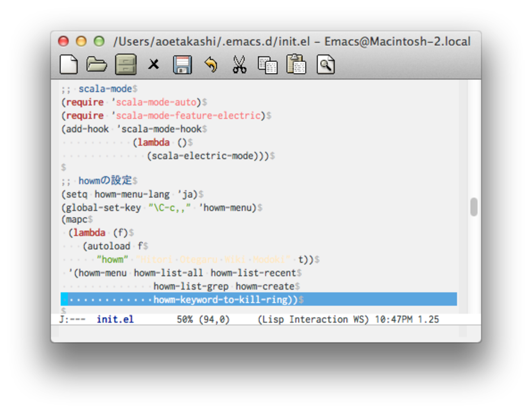
Task: Click the 10:47PM time in the mode line
Action: coord(394,319)
